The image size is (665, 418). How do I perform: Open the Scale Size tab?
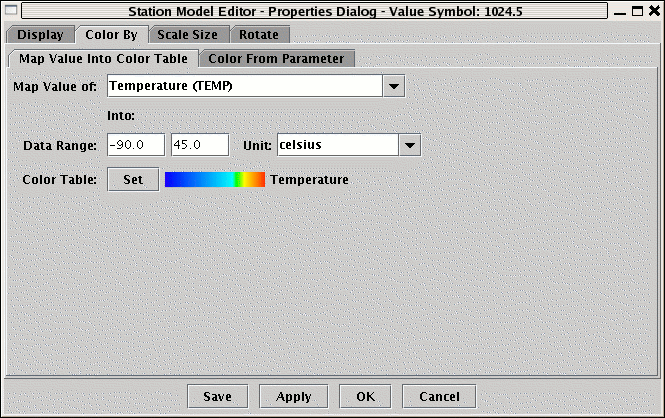click(x=186, y=35)
